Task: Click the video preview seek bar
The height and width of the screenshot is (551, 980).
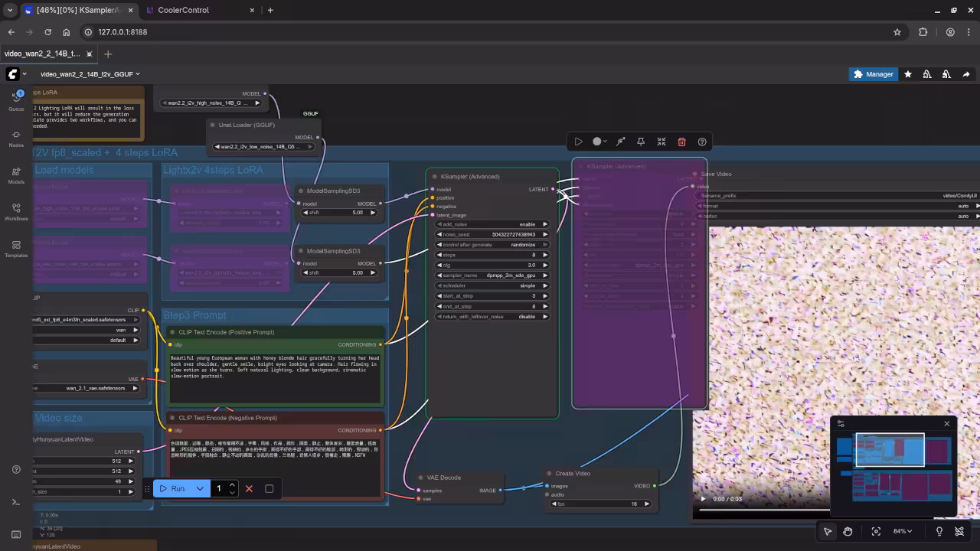Action: click(x=766, y=510)
